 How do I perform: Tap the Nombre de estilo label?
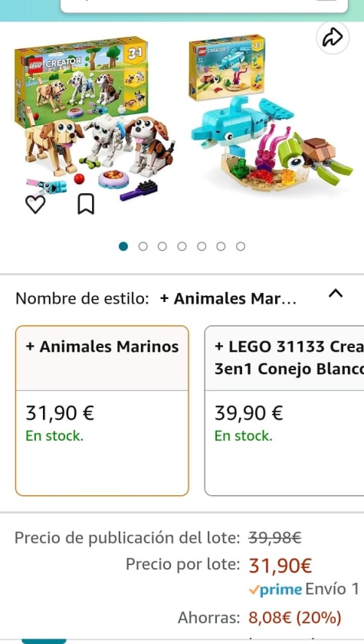[82, 298]
